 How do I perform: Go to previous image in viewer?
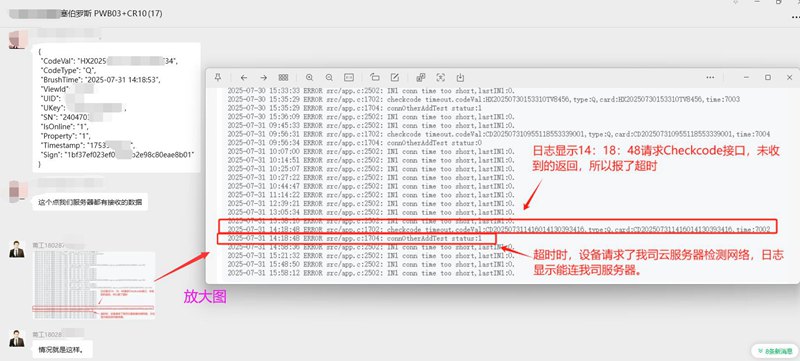point(243,78)
